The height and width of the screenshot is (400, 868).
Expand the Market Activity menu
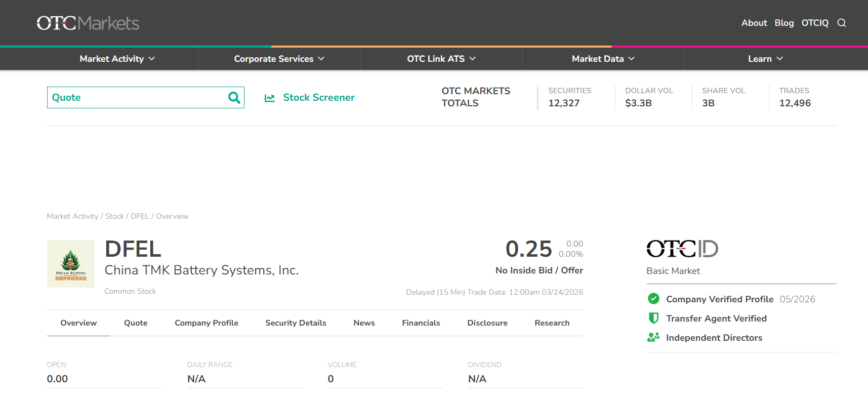point(117,59)
